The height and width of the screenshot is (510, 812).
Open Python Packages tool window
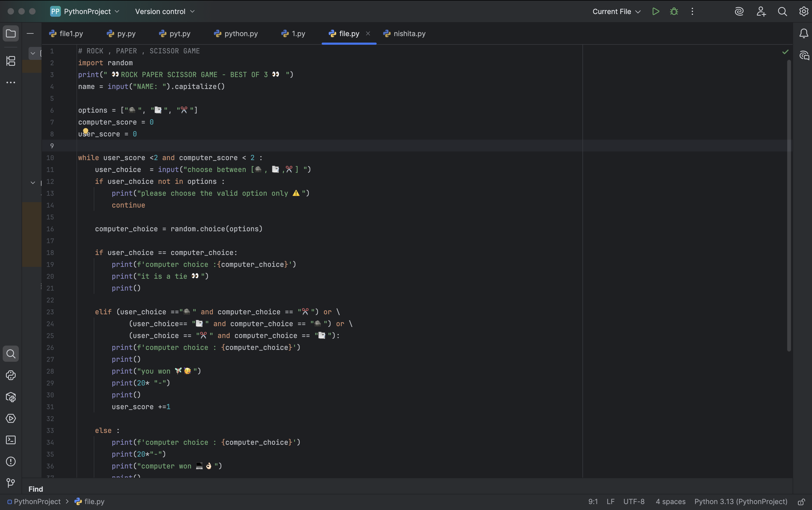click(11, 397)
